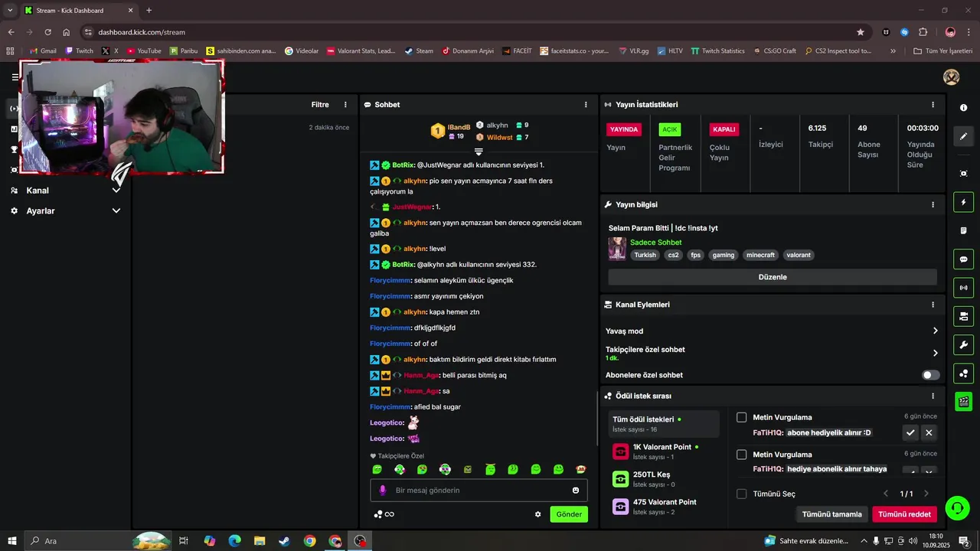Reload the browser page

pyautogui.click(x=47, y=32)
